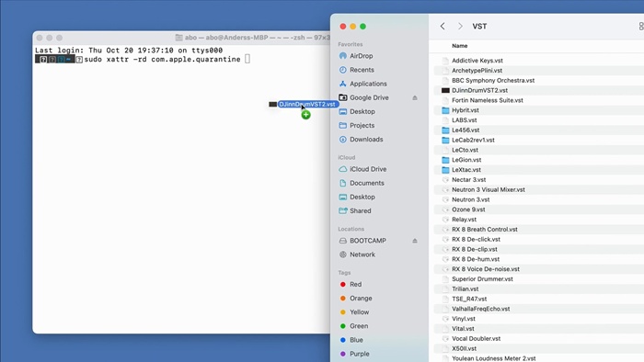This screenshot has width=644, height=362.
Task: Open Applications in Finder sidebar
Action: (368, 84)
